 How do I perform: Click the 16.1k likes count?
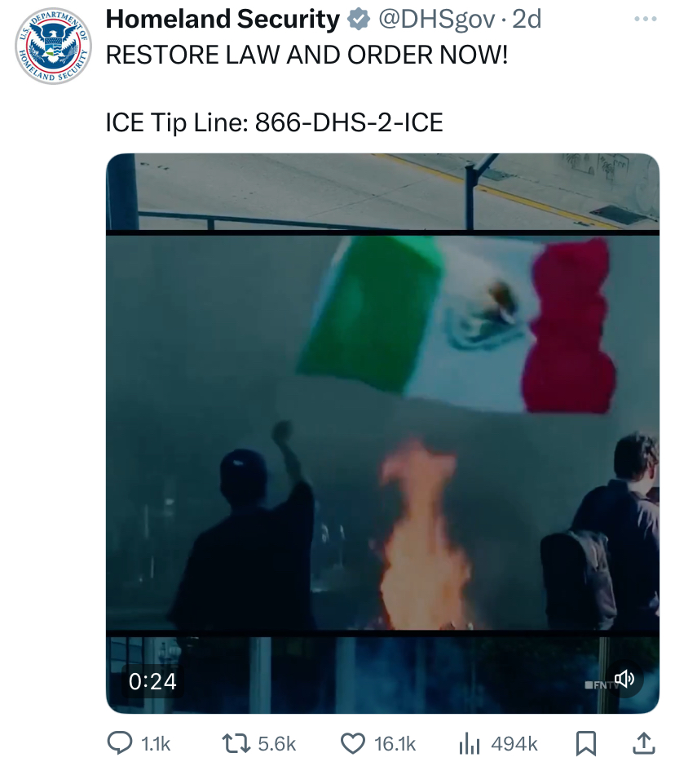pyautogui.click(x=395, y=744)
